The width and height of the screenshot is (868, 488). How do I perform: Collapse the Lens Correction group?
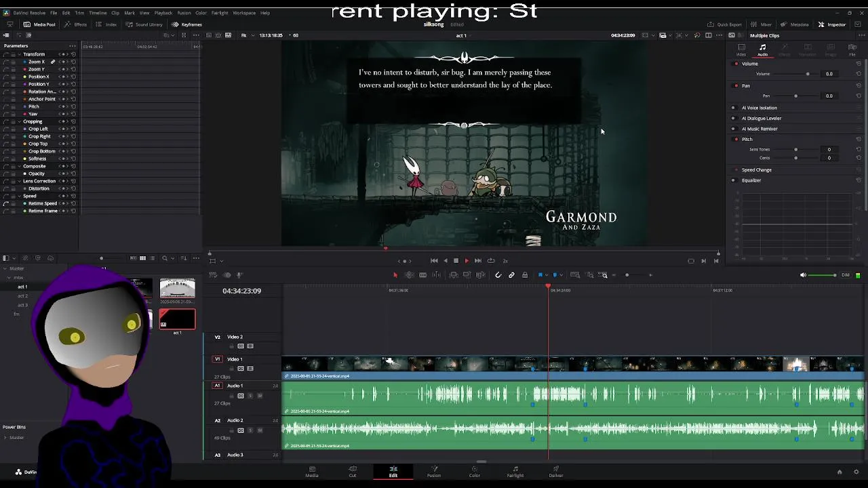[20, 181]
